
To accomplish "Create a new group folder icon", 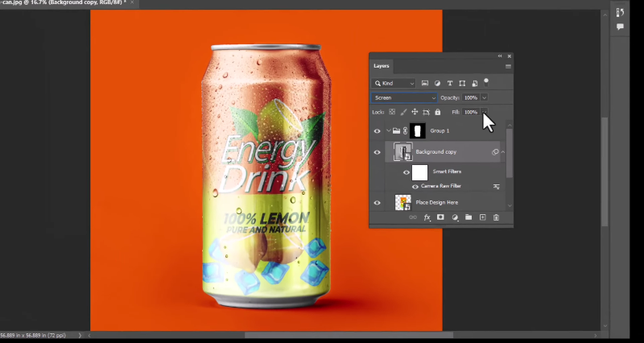I will 469,217.
